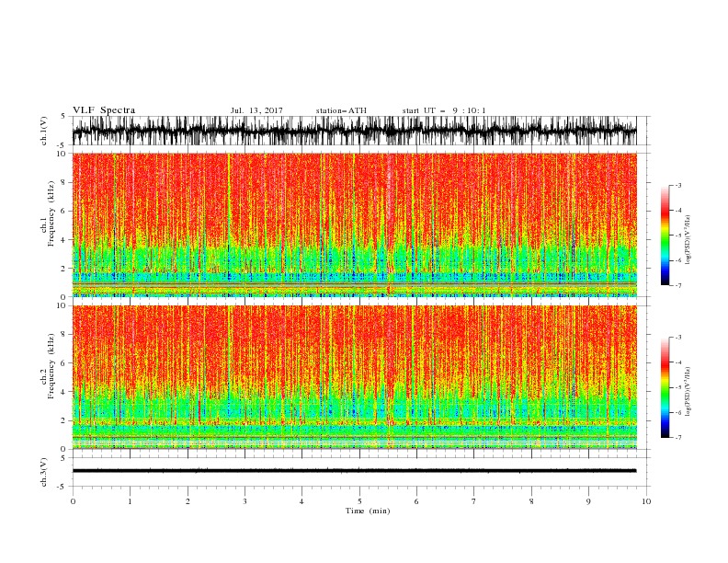Click time axis tick label '1'
The image size is (728, 563).
pos(130,501)
